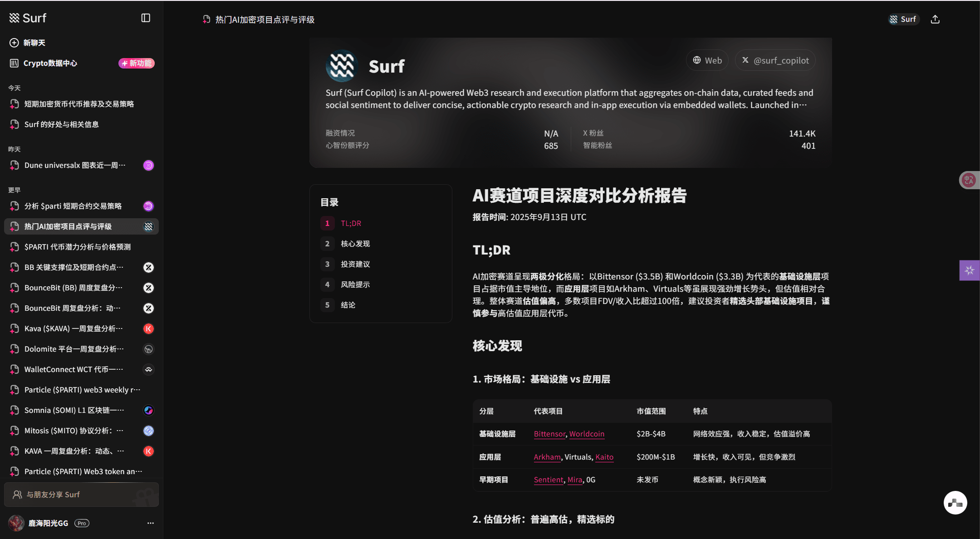Screen dimensions: 980x539
Task: Click the Surf logo in header card
Action: (x=342, y=66)
